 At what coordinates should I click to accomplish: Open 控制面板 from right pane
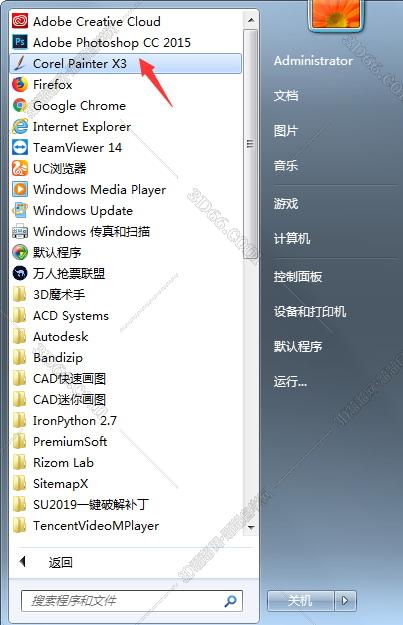point(298,277)
